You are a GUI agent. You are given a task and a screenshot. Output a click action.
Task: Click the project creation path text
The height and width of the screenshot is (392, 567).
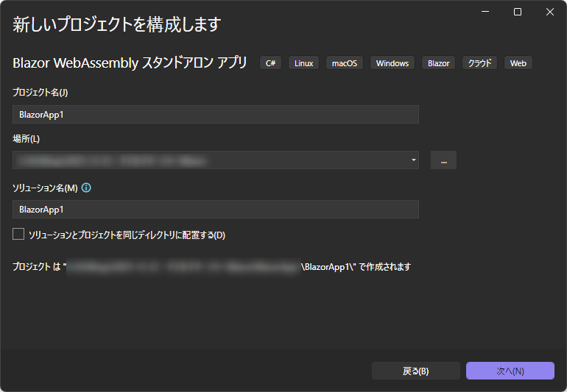click(x=211, y=267)
